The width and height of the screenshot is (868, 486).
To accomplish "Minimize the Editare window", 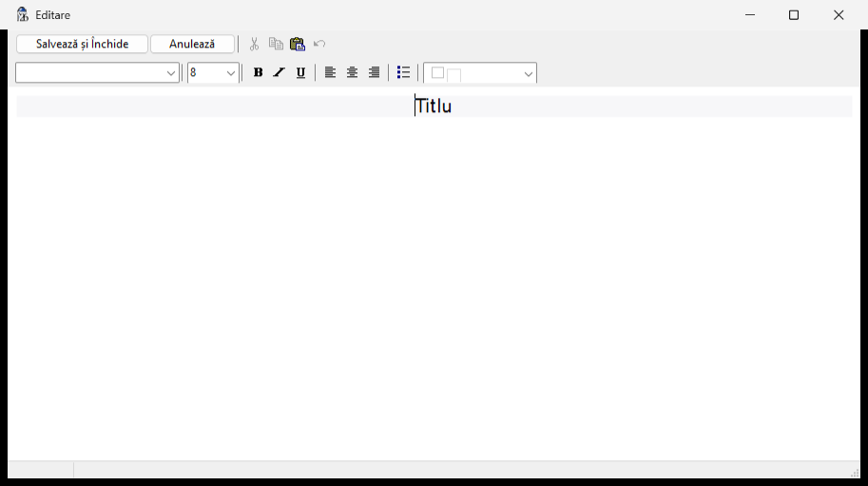I will 750,15.
